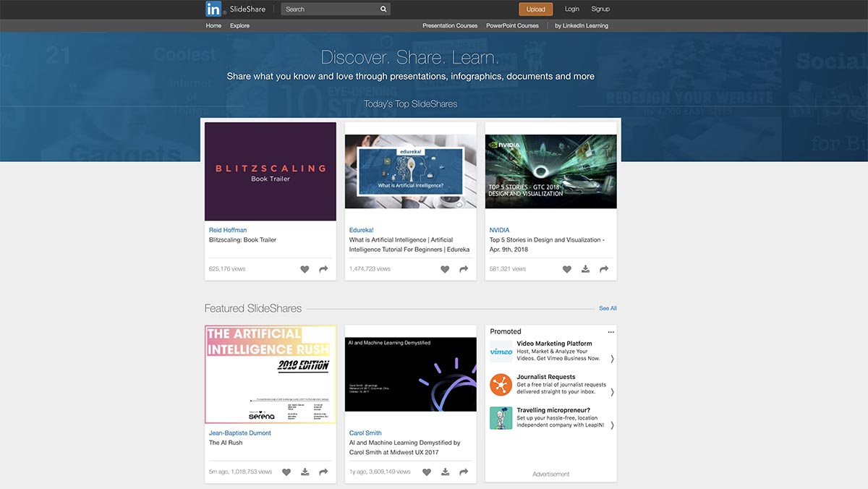Open the Promoted panel ellipsis menu

tap(610, 331)
